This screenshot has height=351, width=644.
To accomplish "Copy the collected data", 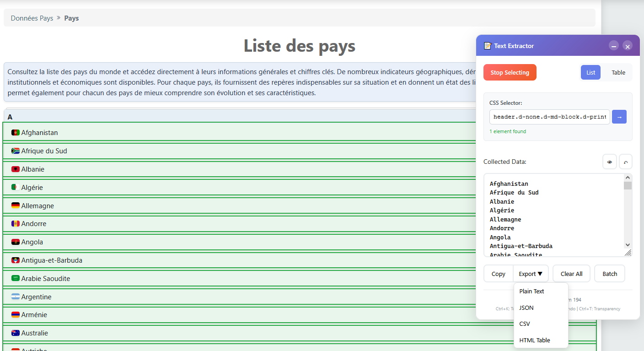I will [x=499, y=274].
